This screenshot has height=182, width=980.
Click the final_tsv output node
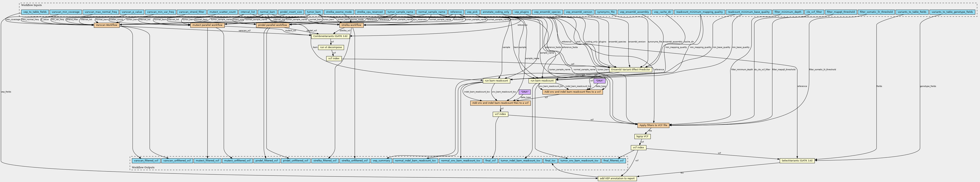click(550, 161)
